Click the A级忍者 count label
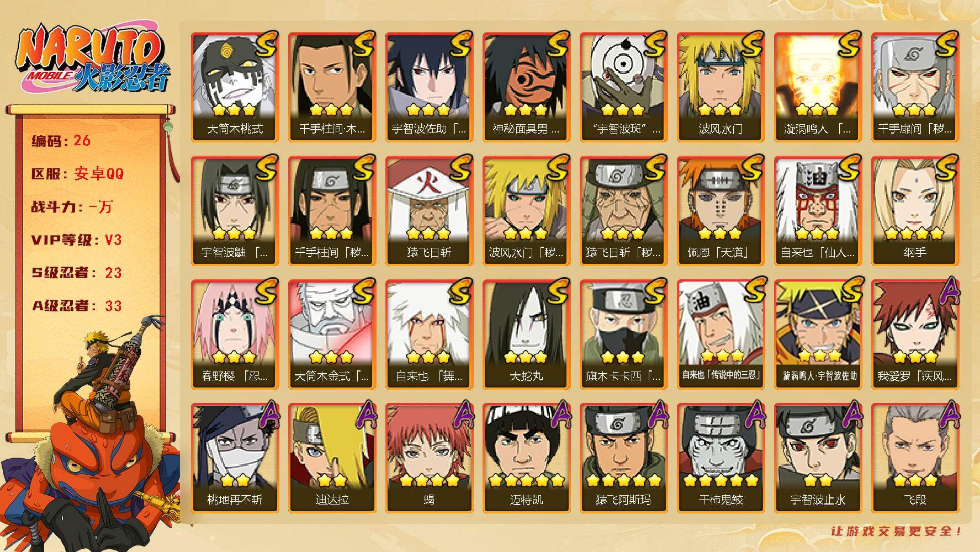Viewport: 980px width, 552px height. click(x=77, y=306)
